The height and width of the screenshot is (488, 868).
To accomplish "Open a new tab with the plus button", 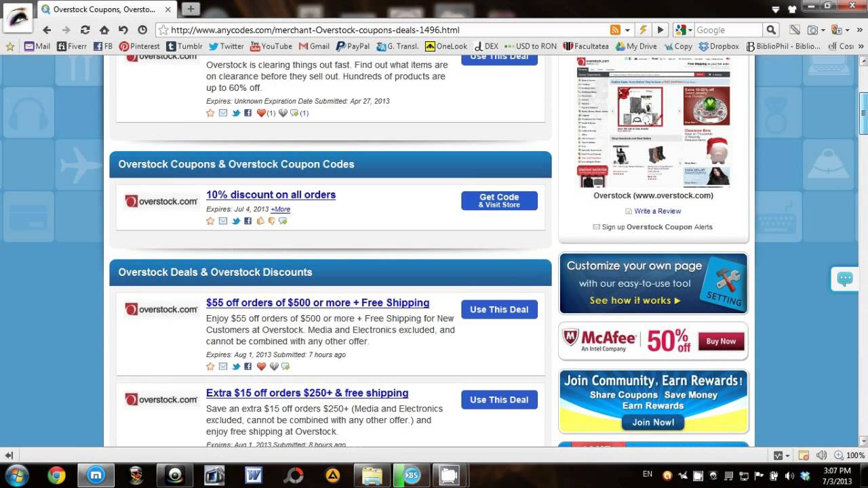I will 191,9.
